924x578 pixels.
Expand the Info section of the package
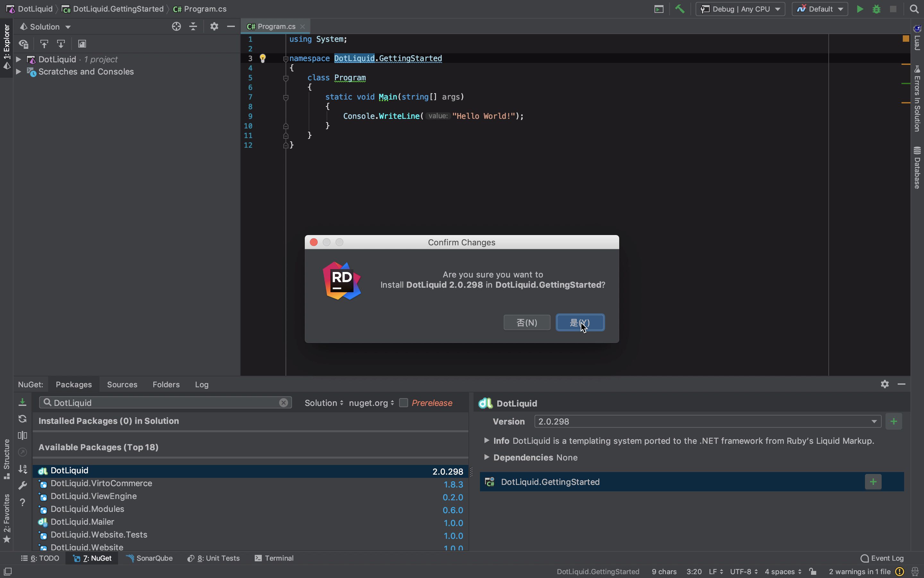click(486, 440)
